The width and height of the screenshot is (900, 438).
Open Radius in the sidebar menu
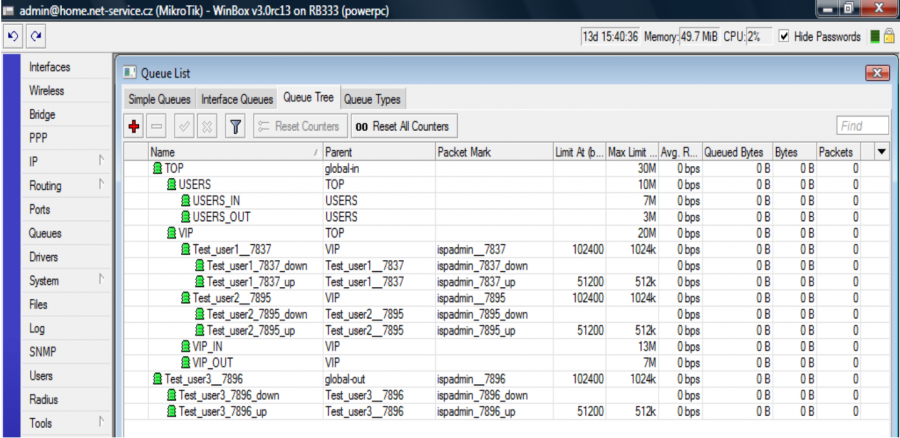tap(66, 400)
